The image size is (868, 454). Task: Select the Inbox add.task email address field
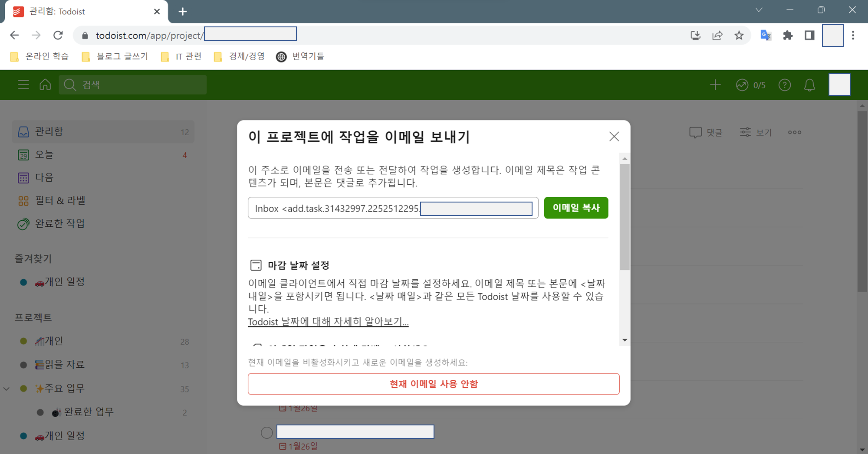tap(393, 208)
